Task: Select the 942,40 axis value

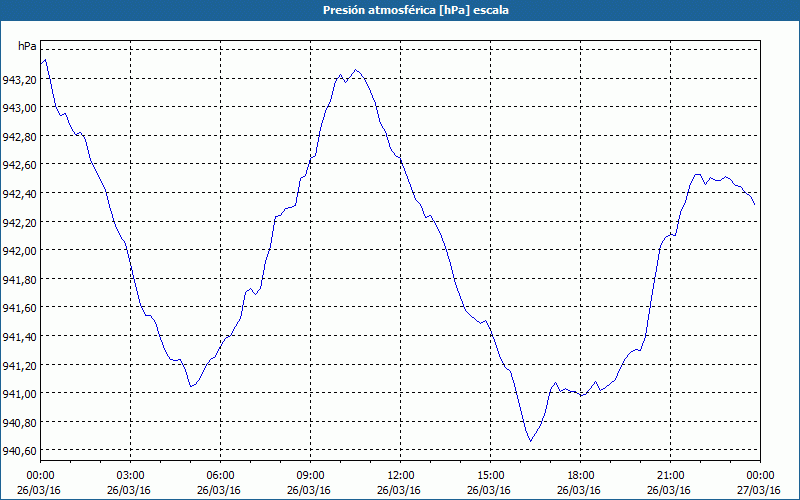Action: [x=19, y=194]
